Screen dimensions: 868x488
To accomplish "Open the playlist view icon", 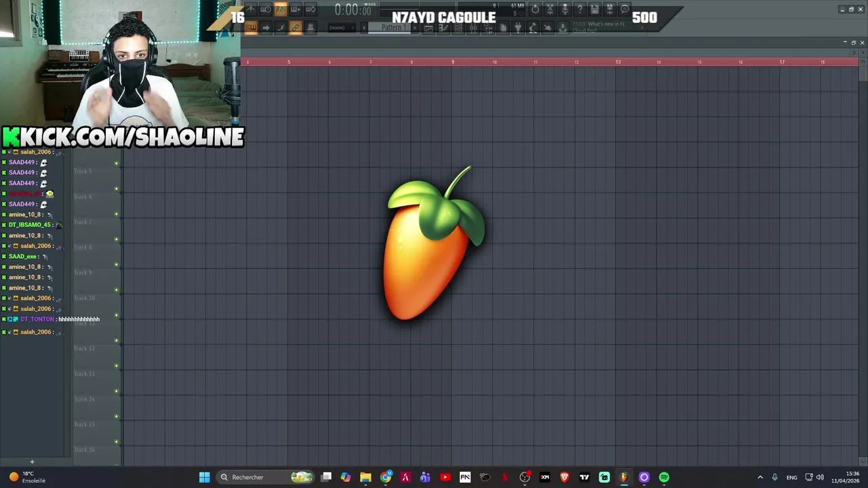I will pyautogui.click(x=429, y=28).
